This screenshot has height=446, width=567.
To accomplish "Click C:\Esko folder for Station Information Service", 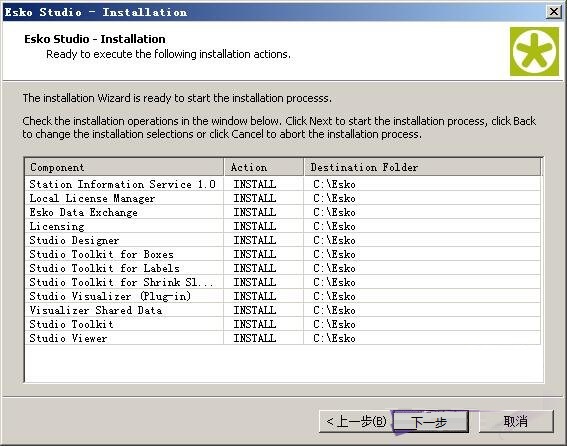I will [334, 184].
